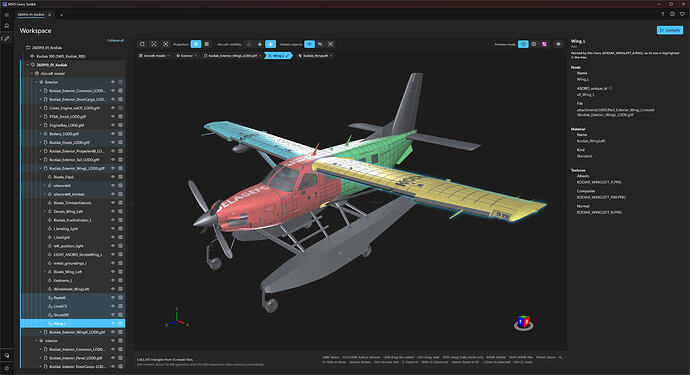
Task: Click the home icon in the sidebar
Action: pos(7,26)
